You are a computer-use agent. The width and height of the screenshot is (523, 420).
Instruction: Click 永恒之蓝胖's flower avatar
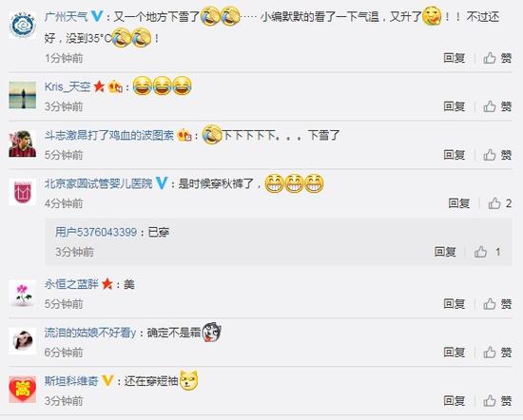point(23,294)
